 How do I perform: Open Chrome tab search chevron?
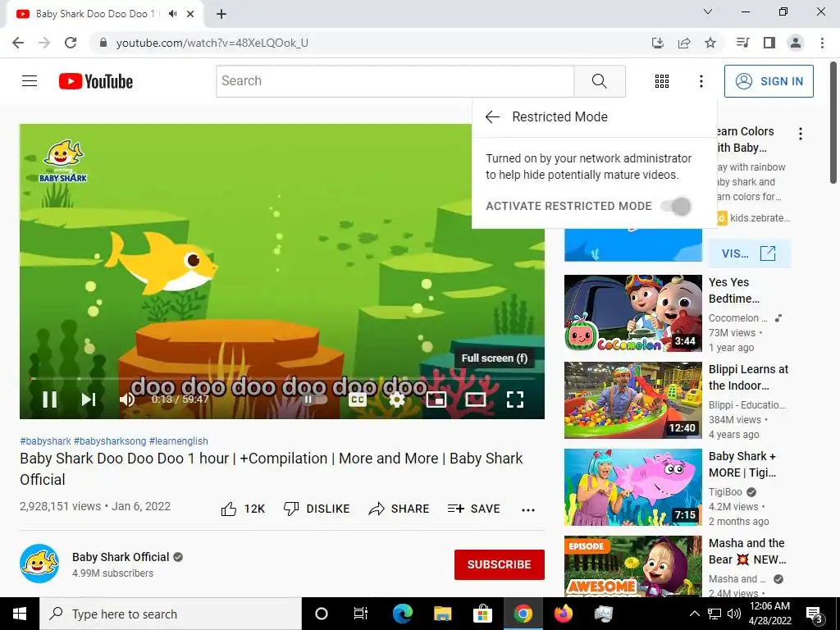(708, 11)
